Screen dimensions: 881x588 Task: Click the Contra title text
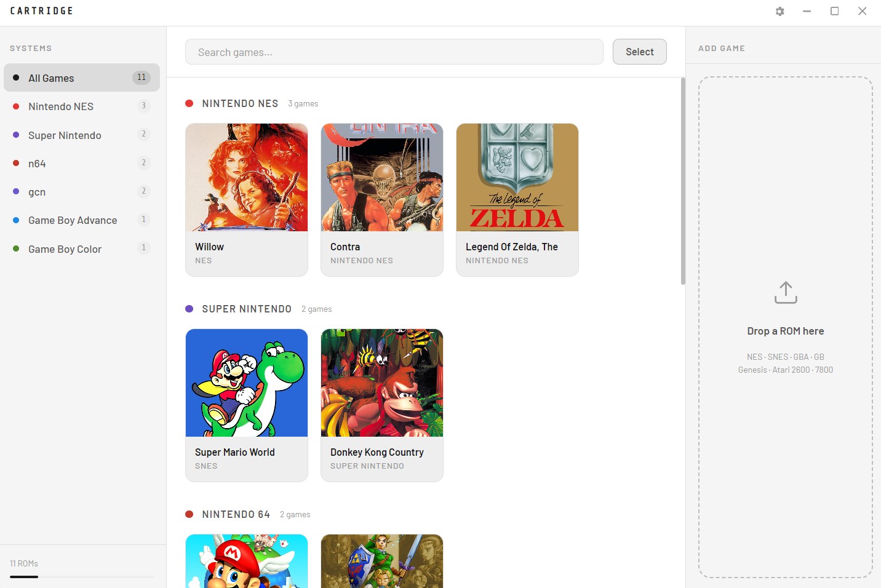click(x=345, y=247)
